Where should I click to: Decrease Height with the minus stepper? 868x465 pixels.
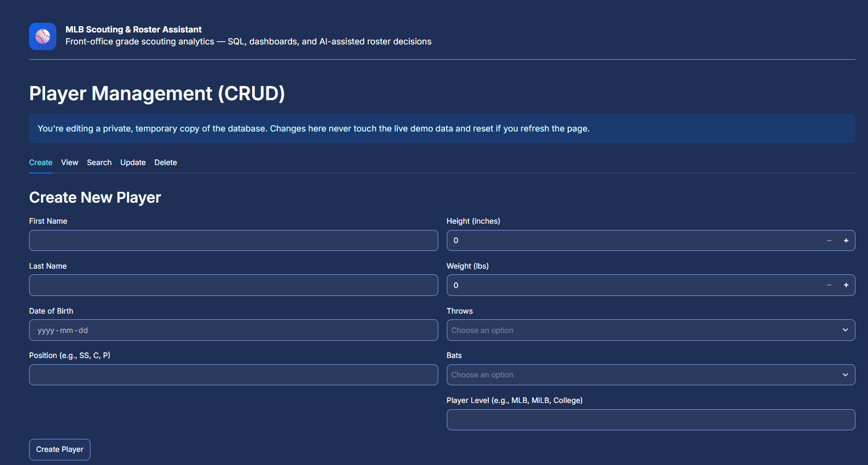[x=829, y=241]
